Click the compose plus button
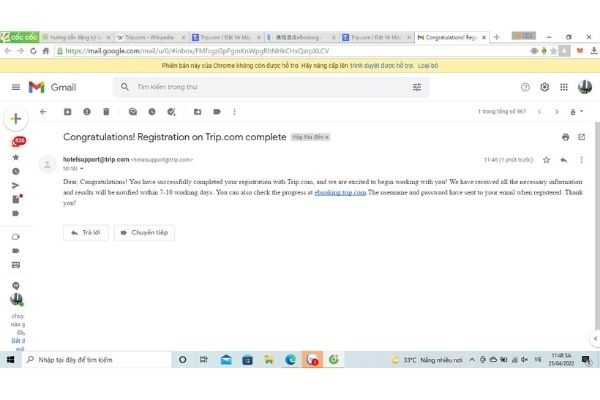The height and width of the screenshot is (400, 600). click(16, 119)
